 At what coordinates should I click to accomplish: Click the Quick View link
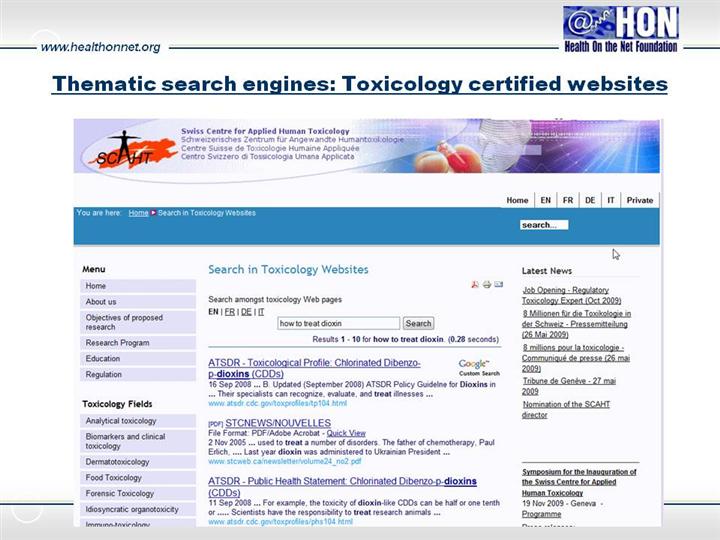click(x=346, y=434)
